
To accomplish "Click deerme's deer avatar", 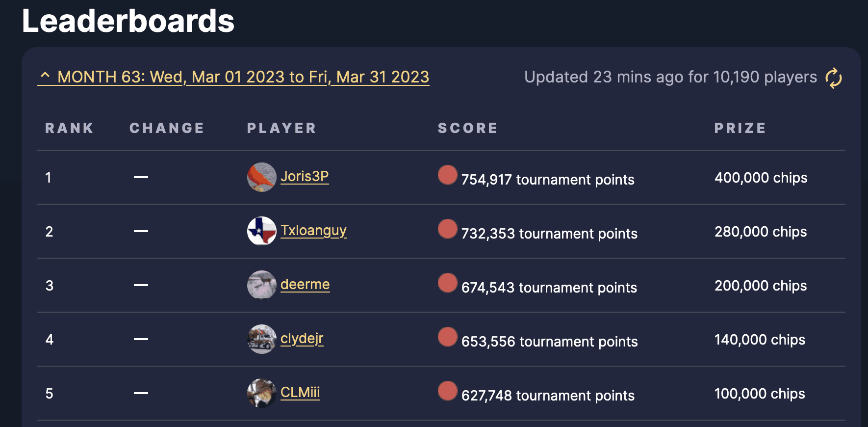I will (261, 285).
